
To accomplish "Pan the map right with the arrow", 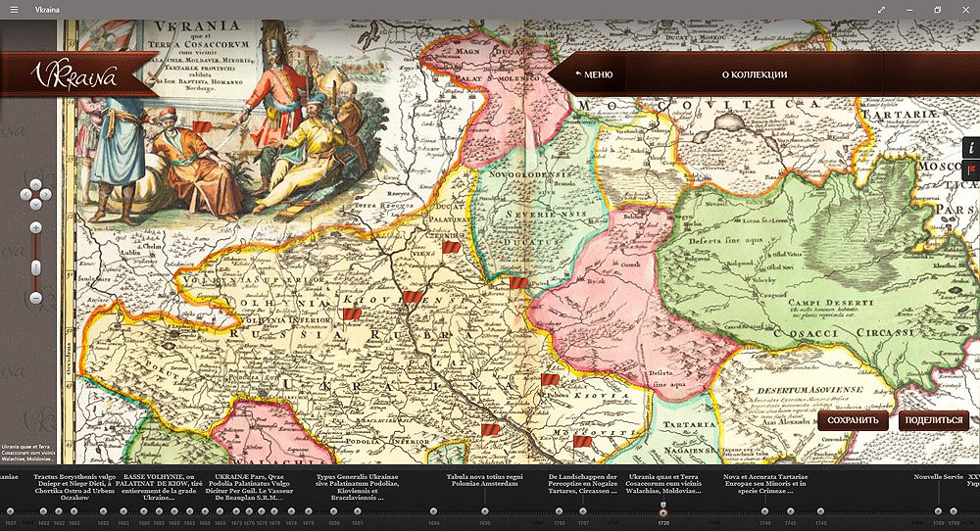I will 46,194.
